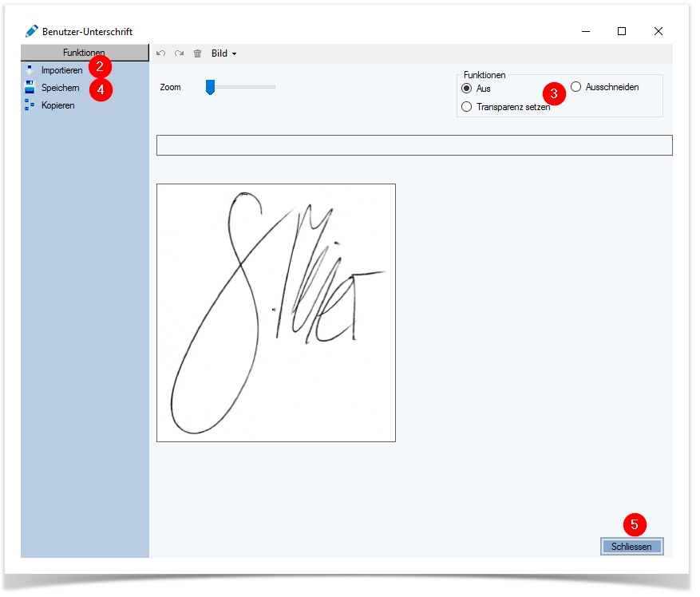Click the redo arrow icon
The height and width of the screenshot is (597, 700).
click(x=180, y=53)
